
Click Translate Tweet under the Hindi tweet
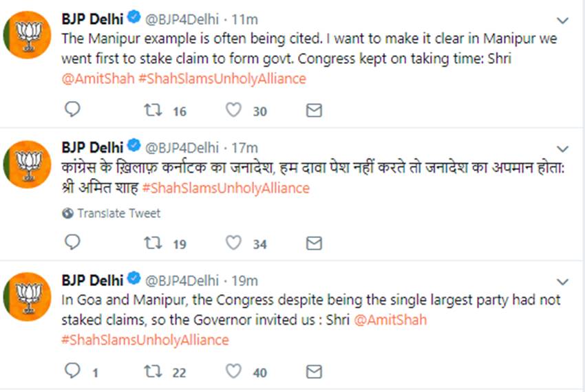111,213
